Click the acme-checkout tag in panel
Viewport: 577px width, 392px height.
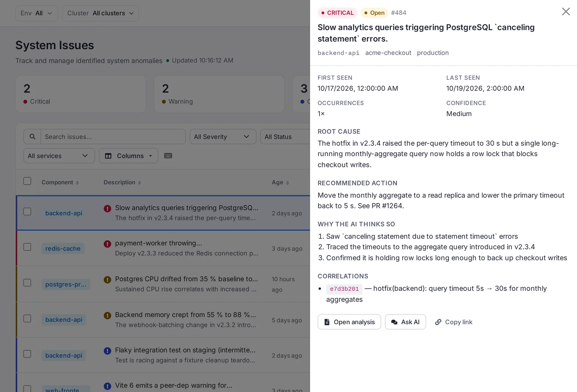[x=388, y=53]
